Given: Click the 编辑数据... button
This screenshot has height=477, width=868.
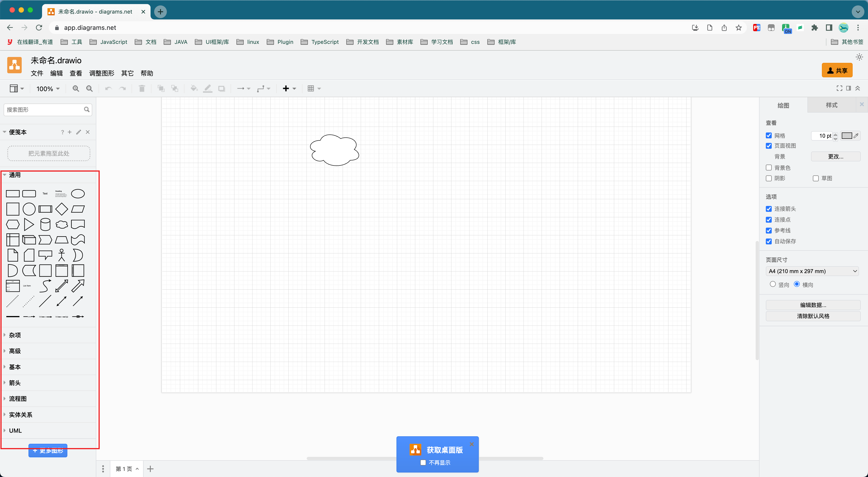Looking at the screenshot, I should (813, 305).
